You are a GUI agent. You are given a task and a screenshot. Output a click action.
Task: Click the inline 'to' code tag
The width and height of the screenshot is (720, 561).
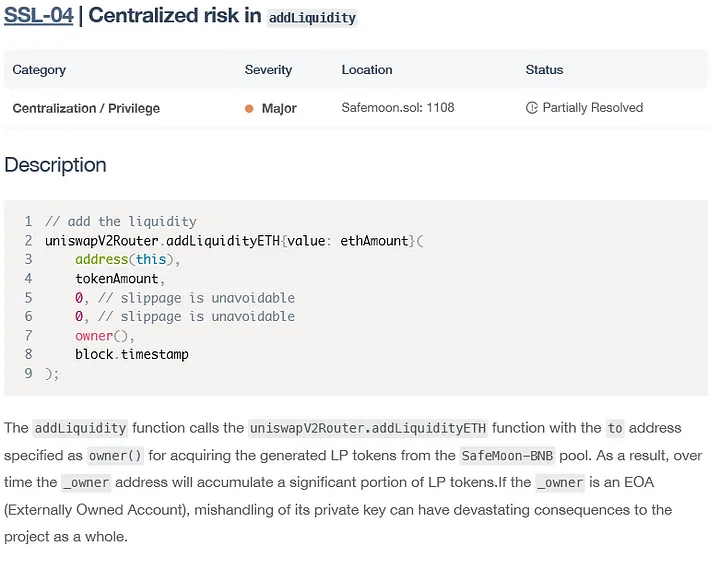(x=615, y=428)
